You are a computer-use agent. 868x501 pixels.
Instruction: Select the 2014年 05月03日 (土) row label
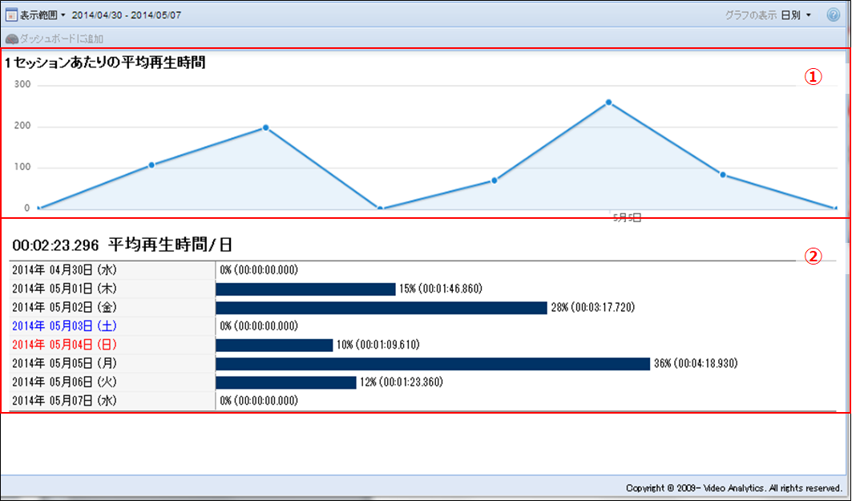(x=64, y=326)
